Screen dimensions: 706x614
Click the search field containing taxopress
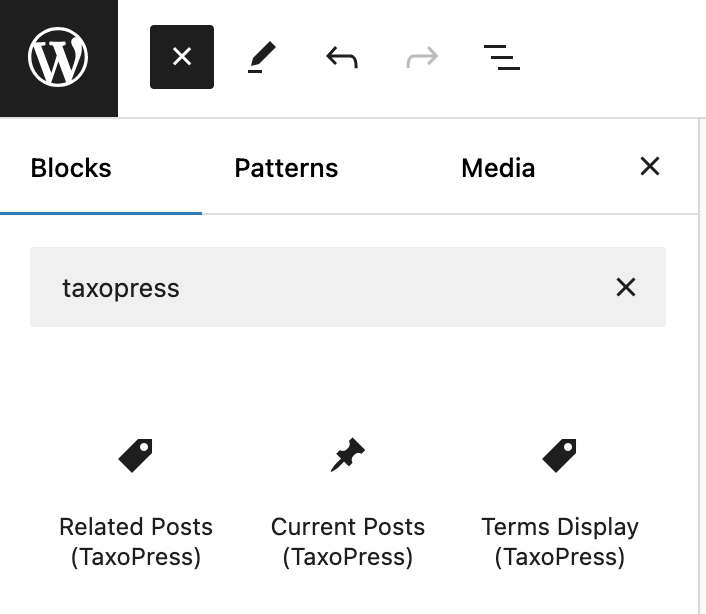(348, 287)
